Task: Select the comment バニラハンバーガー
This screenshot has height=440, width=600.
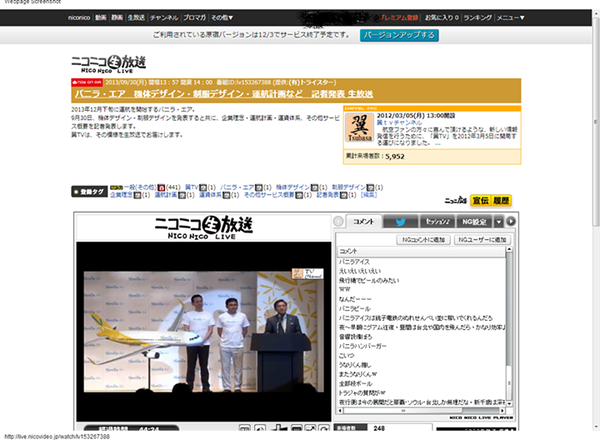Action: (x=362, y=346)
